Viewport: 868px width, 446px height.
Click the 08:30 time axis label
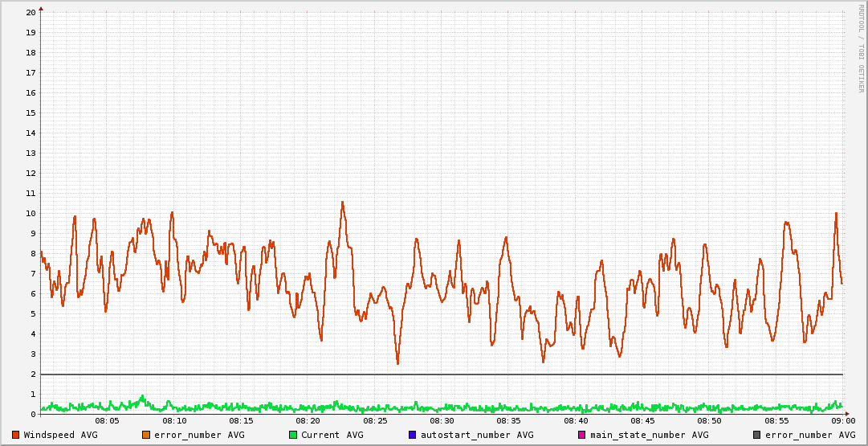coord(442,420)
